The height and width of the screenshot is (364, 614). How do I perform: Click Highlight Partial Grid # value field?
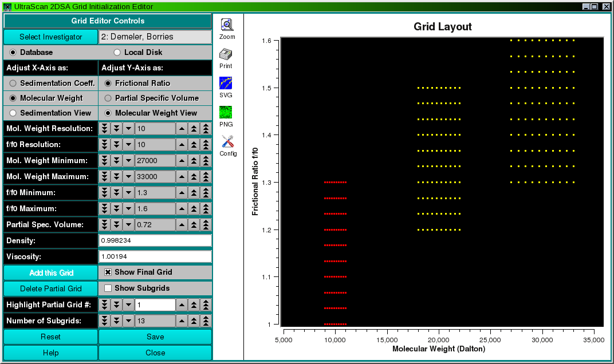tap(155, 304)
